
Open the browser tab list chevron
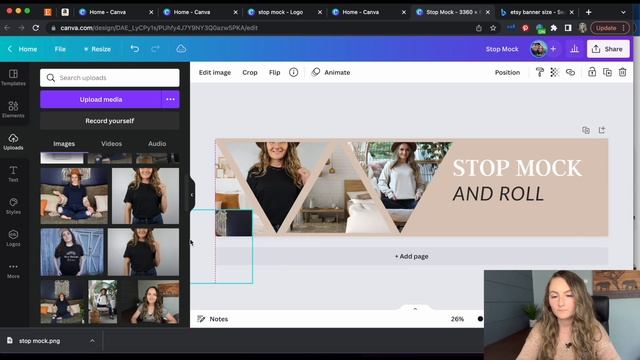click(623, 12)
